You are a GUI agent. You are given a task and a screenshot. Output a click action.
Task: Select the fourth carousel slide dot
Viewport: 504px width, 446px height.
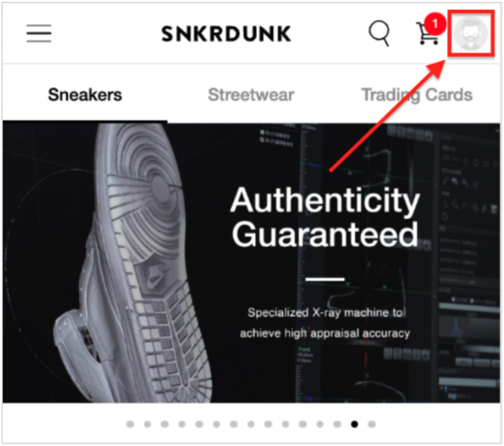pos(182,424)
